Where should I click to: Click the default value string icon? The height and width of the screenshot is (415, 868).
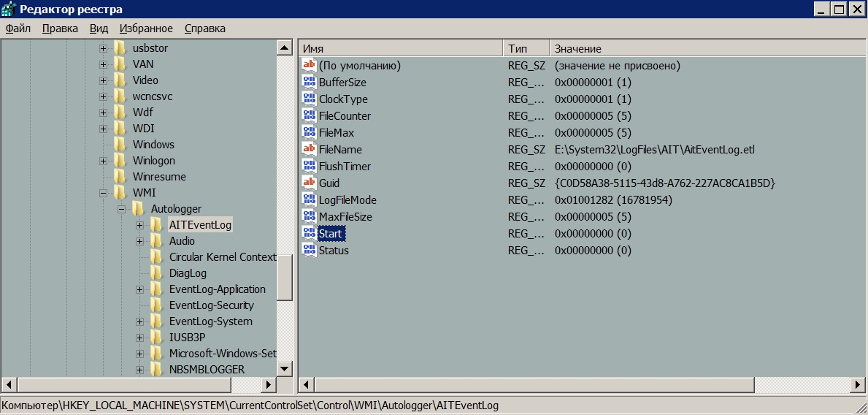point(309,65)
